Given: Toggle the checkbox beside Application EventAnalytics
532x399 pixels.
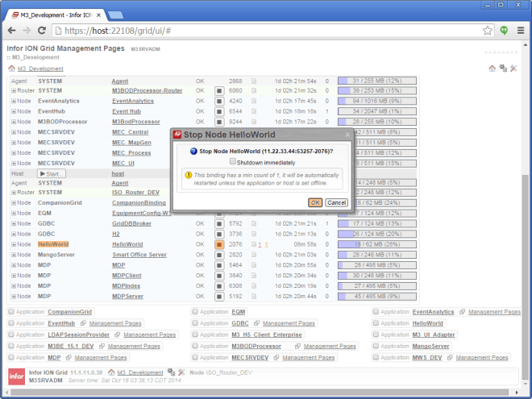Looking at the screenshot, I should (376, 311).
